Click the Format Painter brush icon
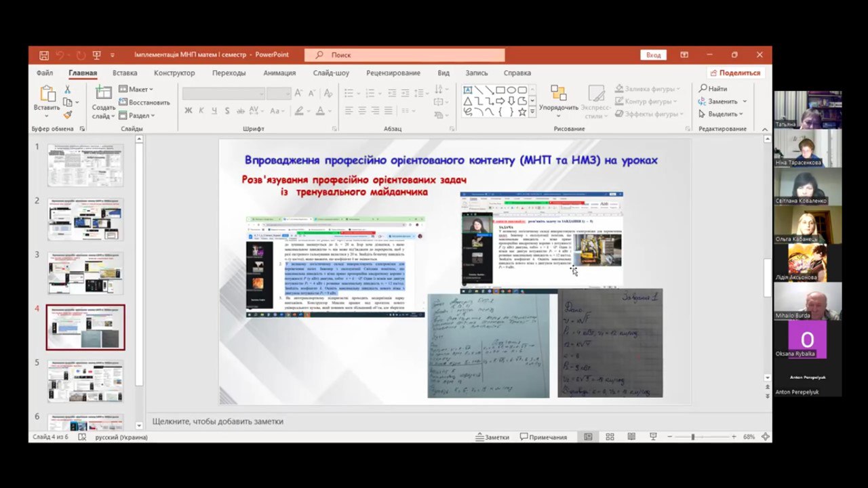This screenshot has width=868, height=488. [67, 115]
